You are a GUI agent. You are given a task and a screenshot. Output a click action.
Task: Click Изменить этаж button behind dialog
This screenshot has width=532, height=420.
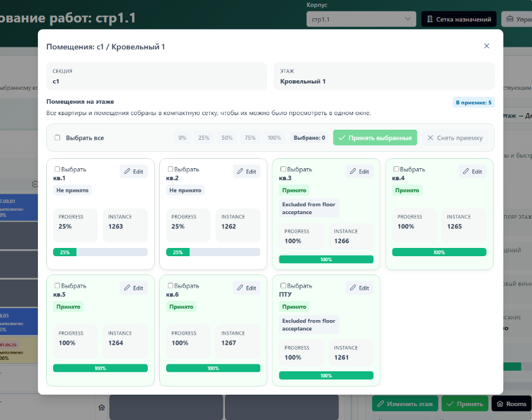pos(405,404)
